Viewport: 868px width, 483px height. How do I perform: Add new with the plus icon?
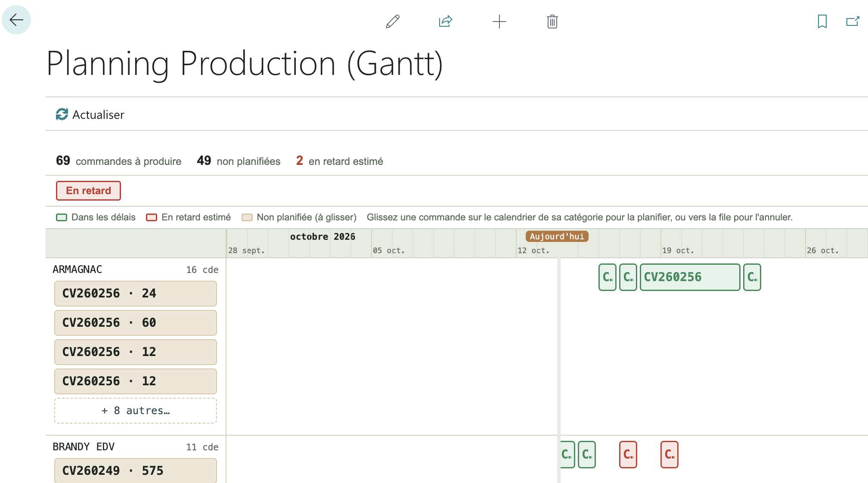tap(499, 22)
